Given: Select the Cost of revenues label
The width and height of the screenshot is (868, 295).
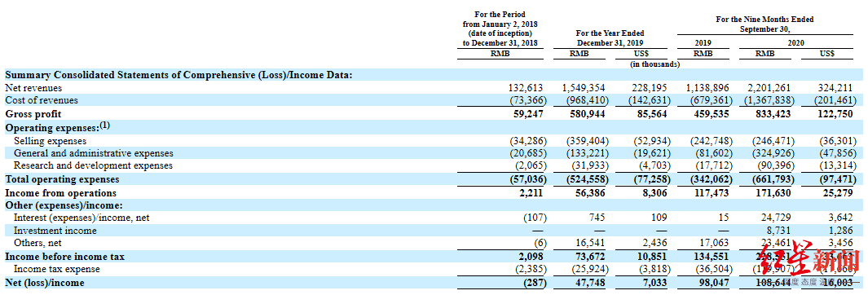Looking at the screenshot, I should pyautogui.click(x=42, y=101).
